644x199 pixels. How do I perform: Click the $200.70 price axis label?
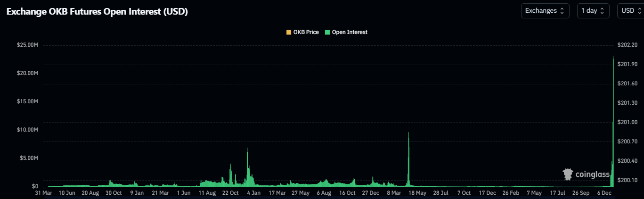coord(627,141)
